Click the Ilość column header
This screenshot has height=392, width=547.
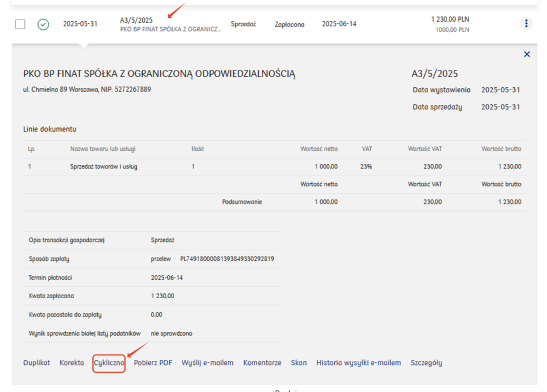click(x=198, y=149)
